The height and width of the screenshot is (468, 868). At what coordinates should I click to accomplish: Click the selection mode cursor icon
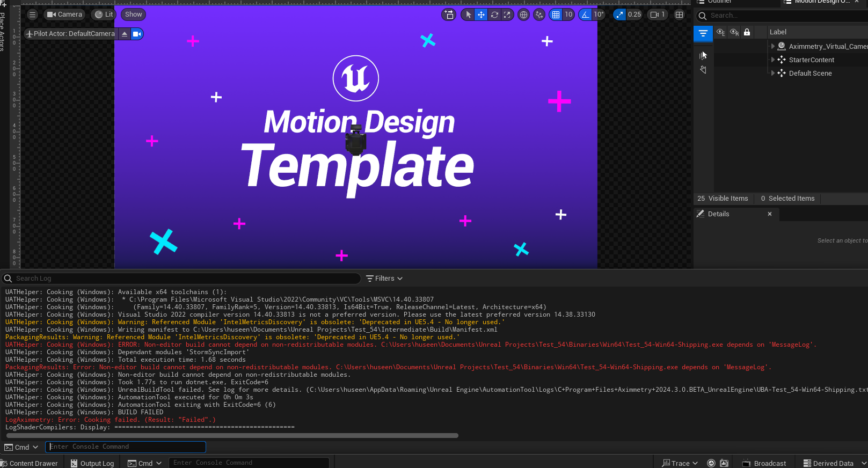click(703, 55)
